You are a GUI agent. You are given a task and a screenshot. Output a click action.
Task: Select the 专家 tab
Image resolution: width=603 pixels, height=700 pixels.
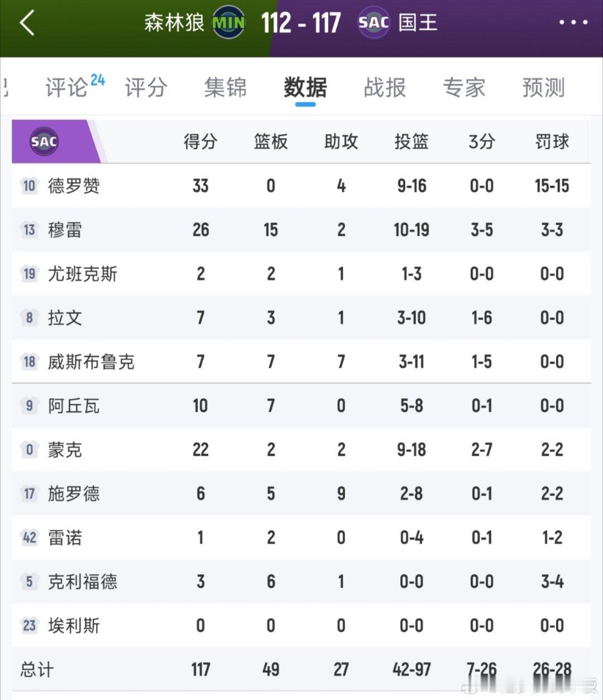[x=464, y=88]
